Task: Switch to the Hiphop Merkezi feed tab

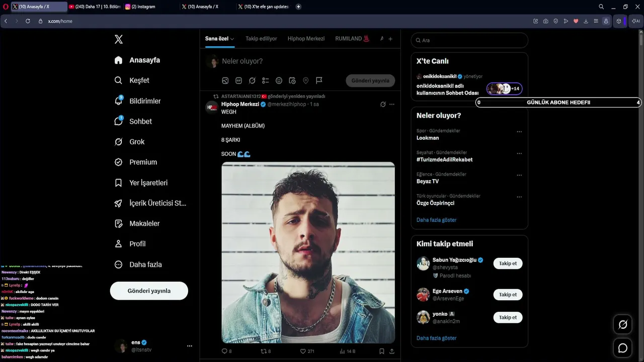Action: point(306,39)
